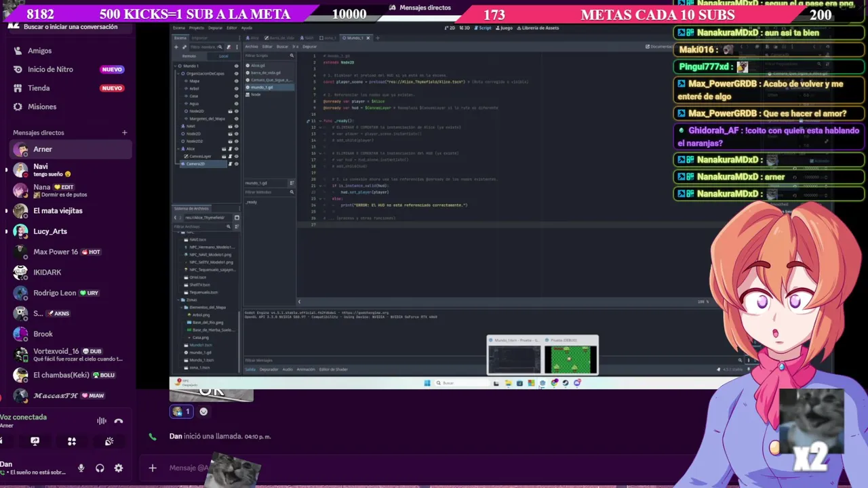The height and width of the screenshot is (488, 868).
Task: Open Discord soundboard icon
Action: [108, 441]
